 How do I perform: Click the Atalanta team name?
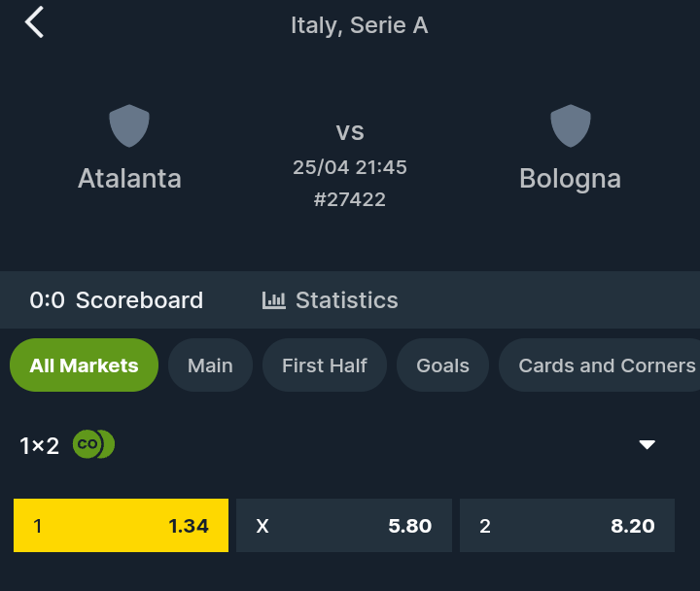coord(129,179)
